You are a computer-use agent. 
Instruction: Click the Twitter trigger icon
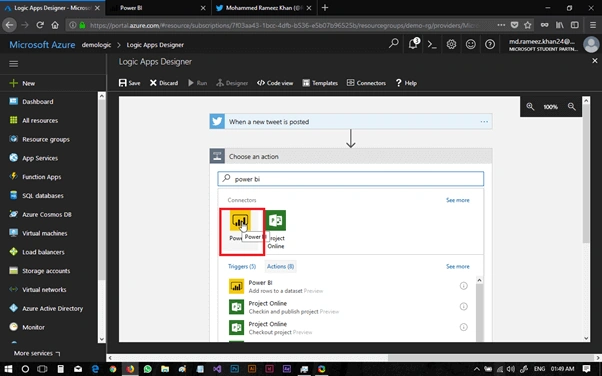217,121
